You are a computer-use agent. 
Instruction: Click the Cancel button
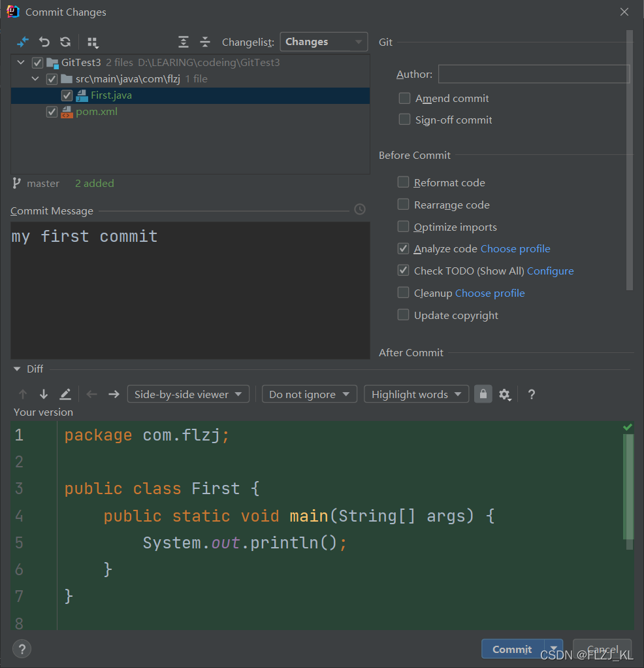[602, 649]
